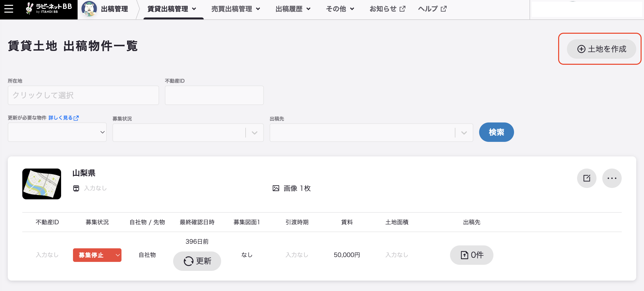
Task: Click the 不動産ID input field
Action: pyautogui.click(x=214, y=95)
